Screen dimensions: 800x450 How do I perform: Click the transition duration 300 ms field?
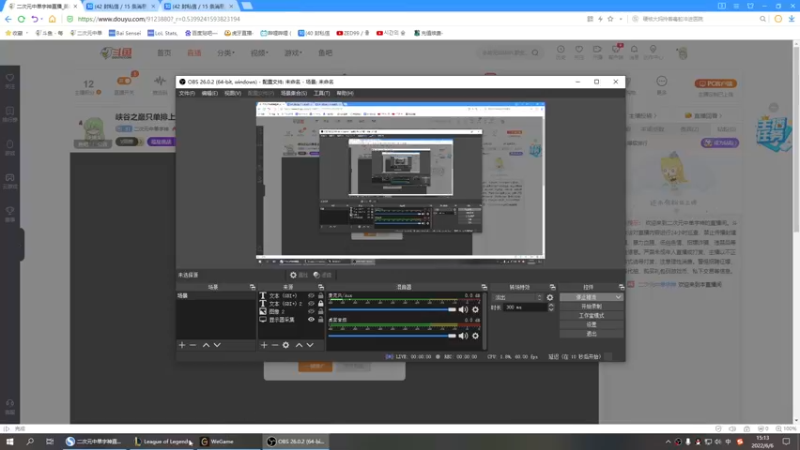524,308
